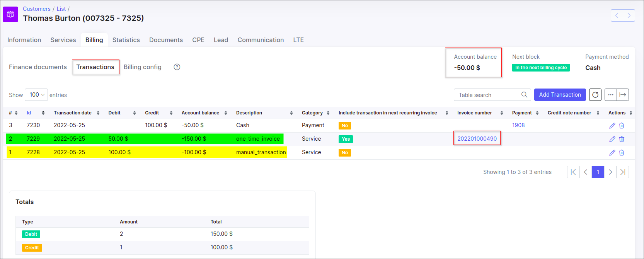Delete transaction 7228 with trash icon
The width and height of the screenshot is (644, 259).
pyautogui.click(x=622, y=153)
